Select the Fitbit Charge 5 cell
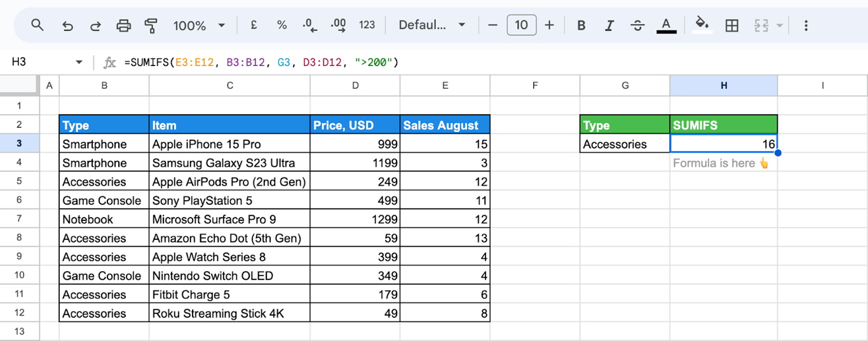The image size is (868, 341). pos(230,295)
